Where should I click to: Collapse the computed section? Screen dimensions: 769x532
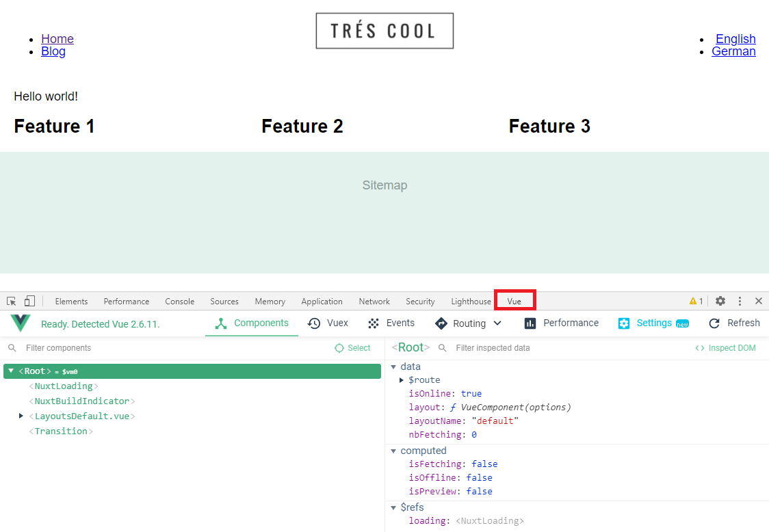pos(393,451)
